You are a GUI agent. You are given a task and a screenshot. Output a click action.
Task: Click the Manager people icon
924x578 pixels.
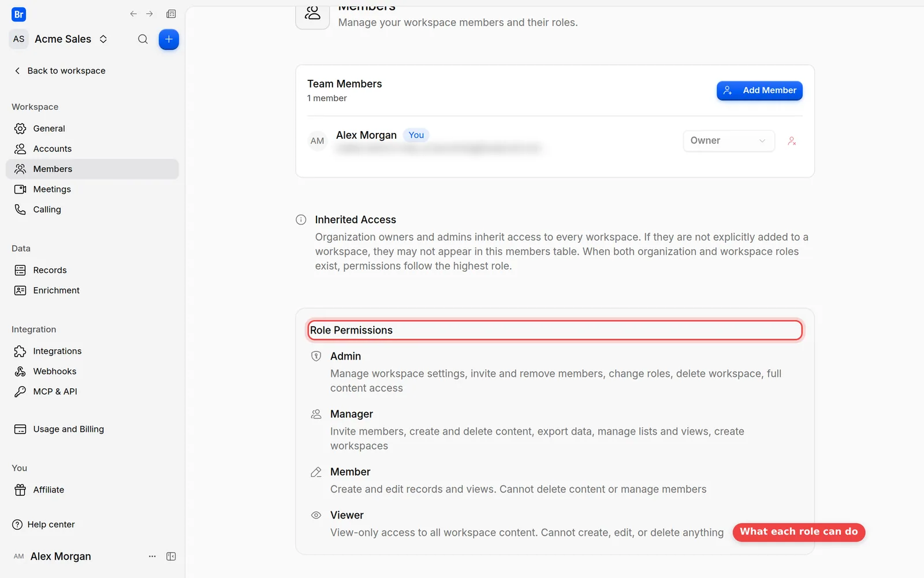pyautogui.click(x=316, y=414)
